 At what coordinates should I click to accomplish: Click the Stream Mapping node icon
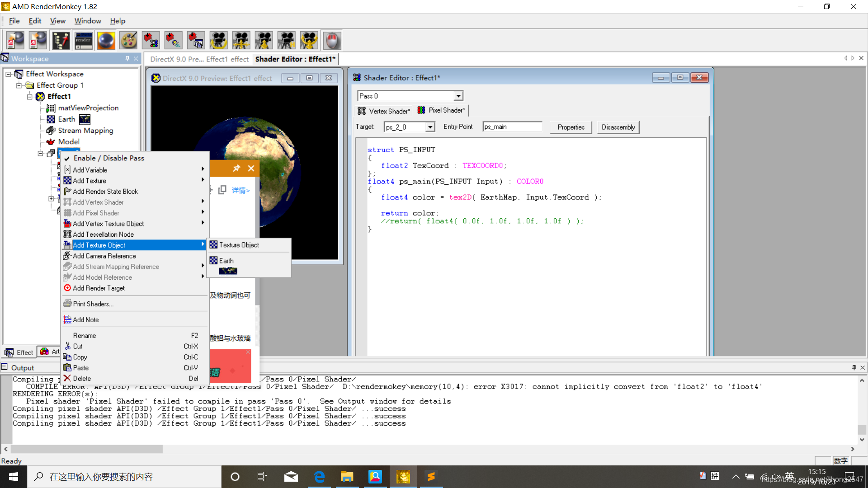tap(51, 130)
